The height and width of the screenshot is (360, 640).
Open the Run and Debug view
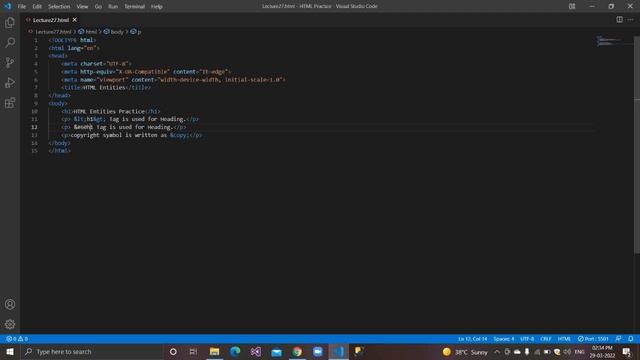click(10, 82)
